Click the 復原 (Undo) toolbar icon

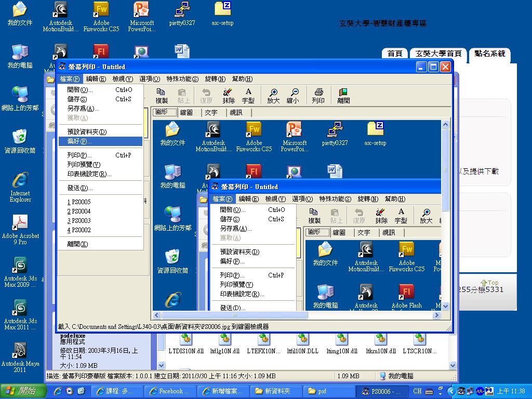pos(205,96)
